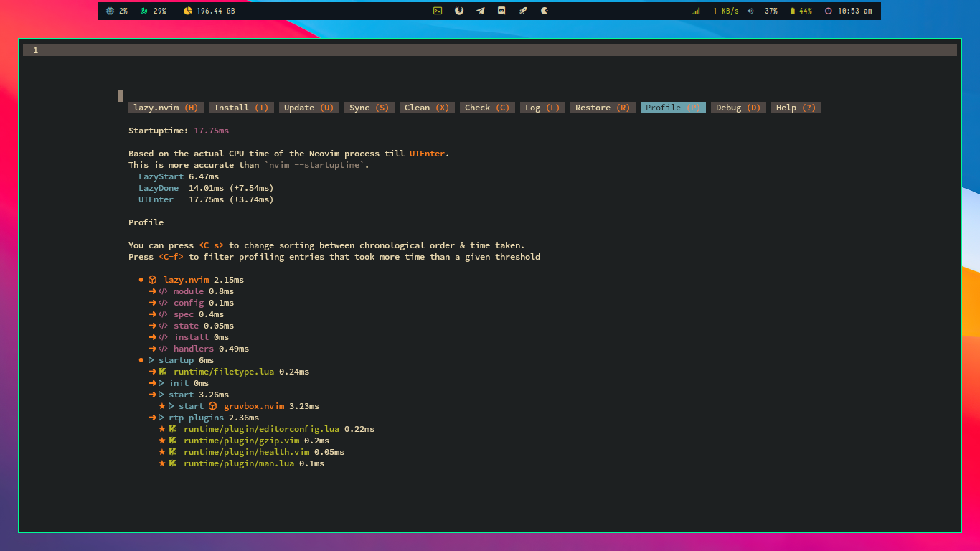Click the arrow marker on the rtp plugins row
The height and width of the screenshot is (551, 980).
click(152, 418)
